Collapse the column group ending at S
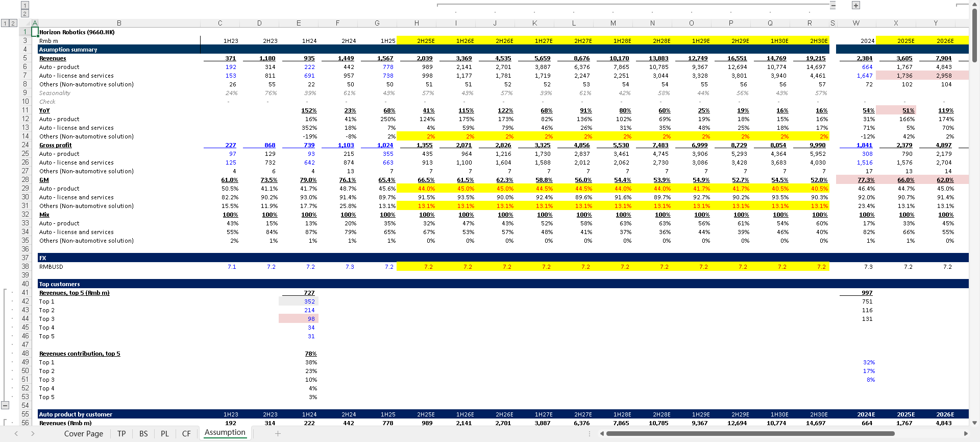The height and width of the screenshot is (442, 980). click(x=833, y=5)
